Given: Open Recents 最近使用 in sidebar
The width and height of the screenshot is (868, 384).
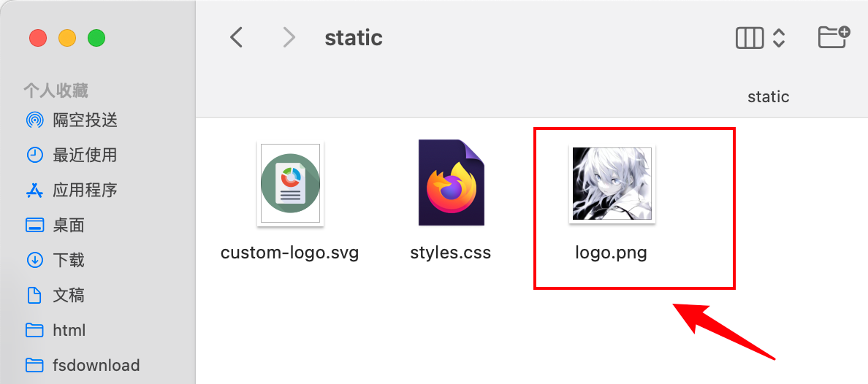Looking at the screenshot, I should coord(72,155).
